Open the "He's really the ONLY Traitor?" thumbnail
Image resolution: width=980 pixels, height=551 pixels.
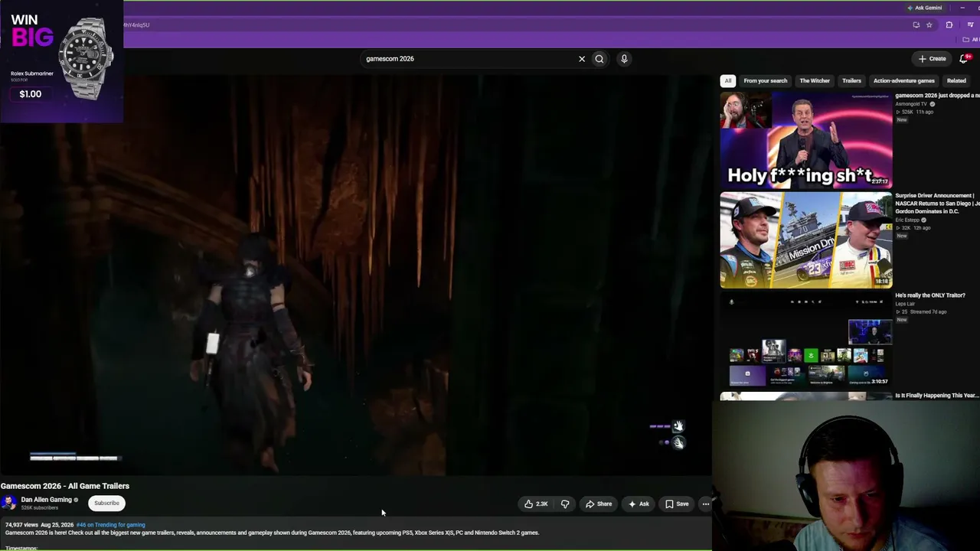tap(806, 339)
